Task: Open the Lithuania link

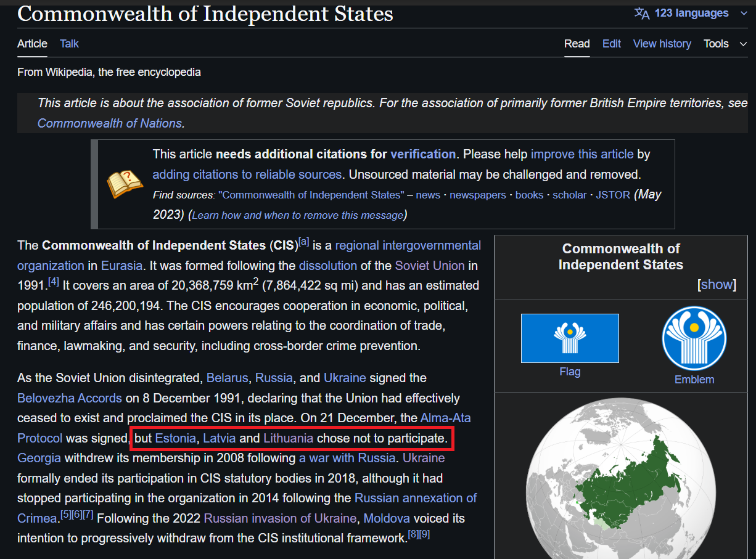Action: 288,438
